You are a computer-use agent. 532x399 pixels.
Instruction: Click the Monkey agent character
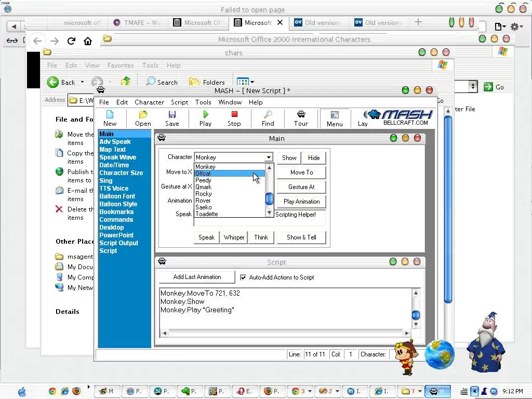click(x=406, y=357)
